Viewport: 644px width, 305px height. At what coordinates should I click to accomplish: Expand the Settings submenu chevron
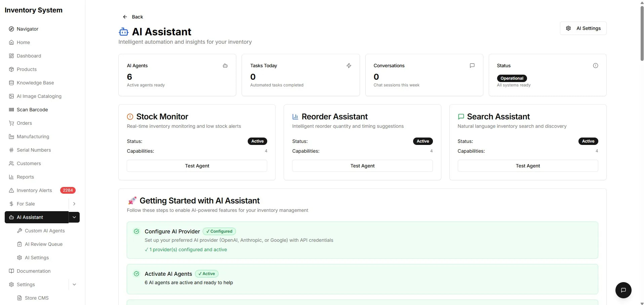coord(74,284)
